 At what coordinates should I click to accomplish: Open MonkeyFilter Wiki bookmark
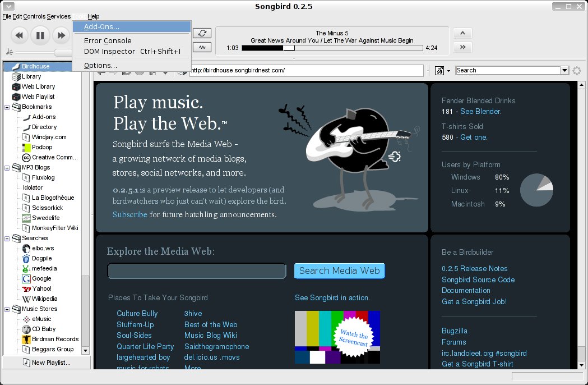click(x=55, y=228)
